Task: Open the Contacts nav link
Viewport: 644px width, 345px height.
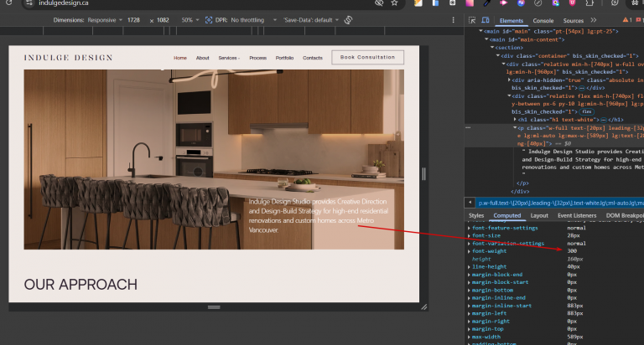Action: pos(313,58)
